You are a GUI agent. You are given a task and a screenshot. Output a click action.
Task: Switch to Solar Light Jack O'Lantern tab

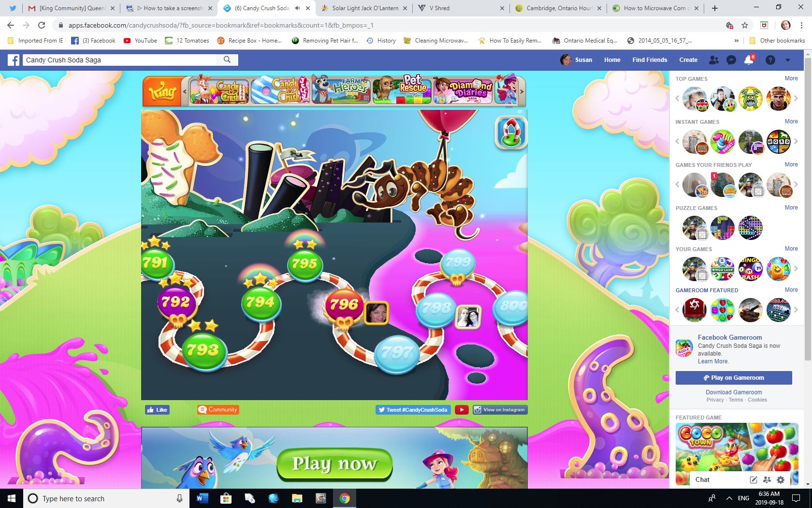(x=365, y=8)
